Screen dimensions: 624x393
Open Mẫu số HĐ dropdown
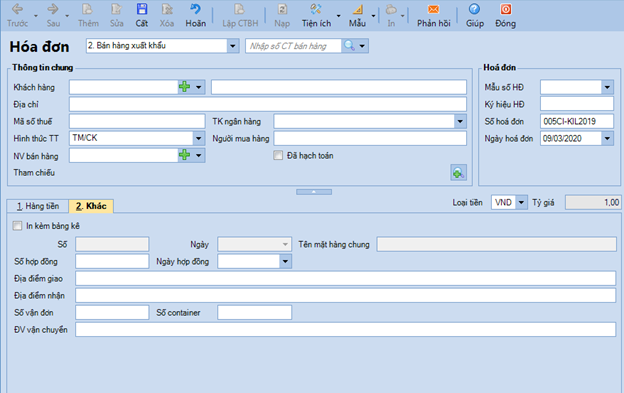[607, 87]
